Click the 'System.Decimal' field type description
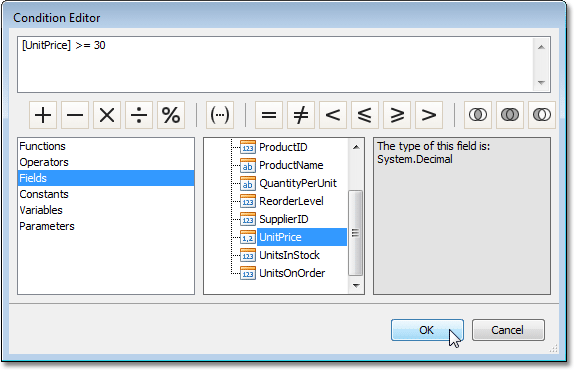 [x=415, y=159]
